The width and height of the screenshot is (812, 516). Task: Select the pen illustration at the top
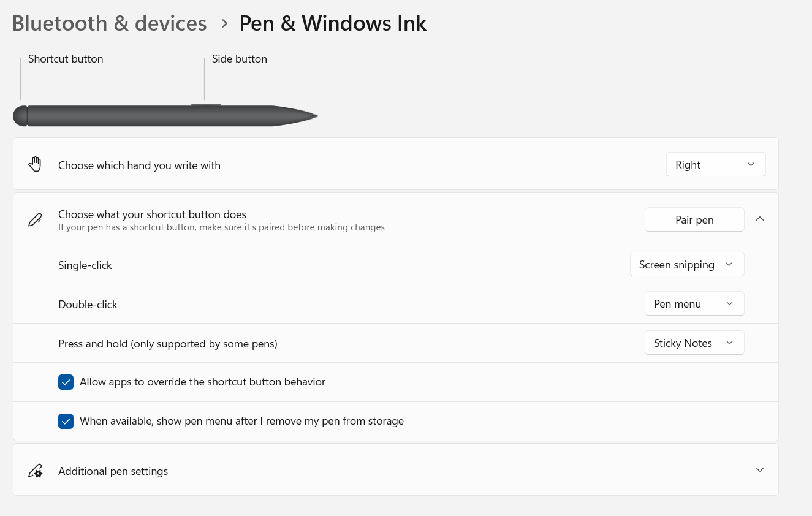[165, 115]
